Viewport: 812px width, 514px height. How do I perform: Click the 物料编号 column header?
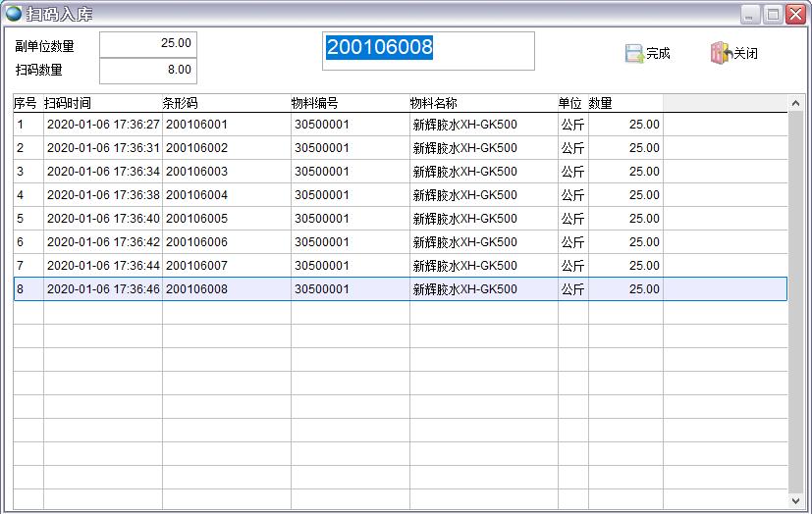[349, 103]
